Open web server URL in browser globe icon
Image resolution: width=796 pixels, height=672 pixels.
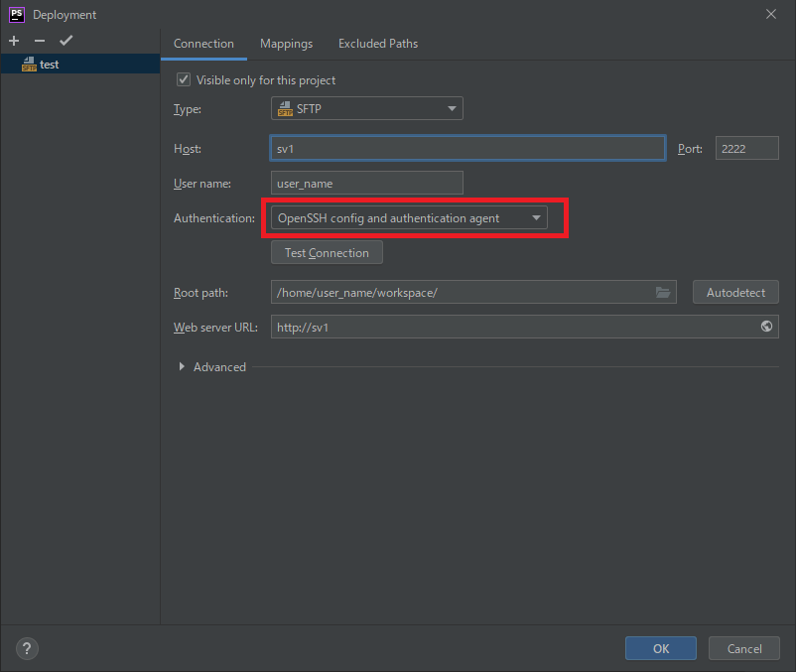pos(766,327)
